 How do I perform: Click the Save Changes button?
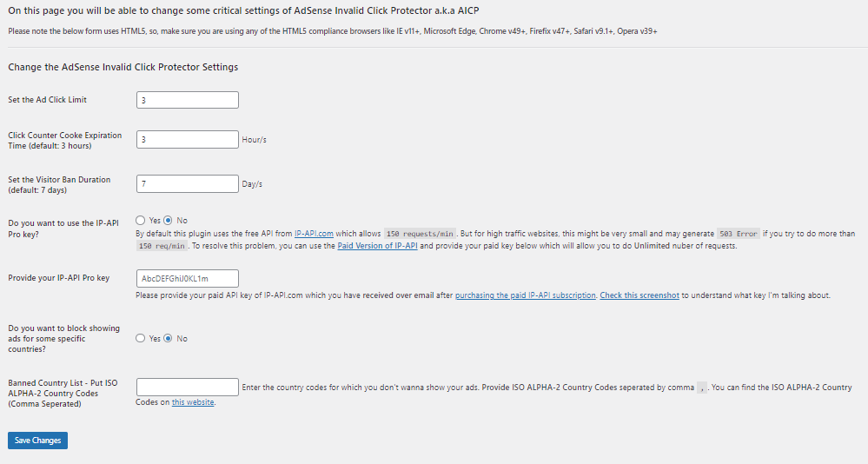coord(37,441)
